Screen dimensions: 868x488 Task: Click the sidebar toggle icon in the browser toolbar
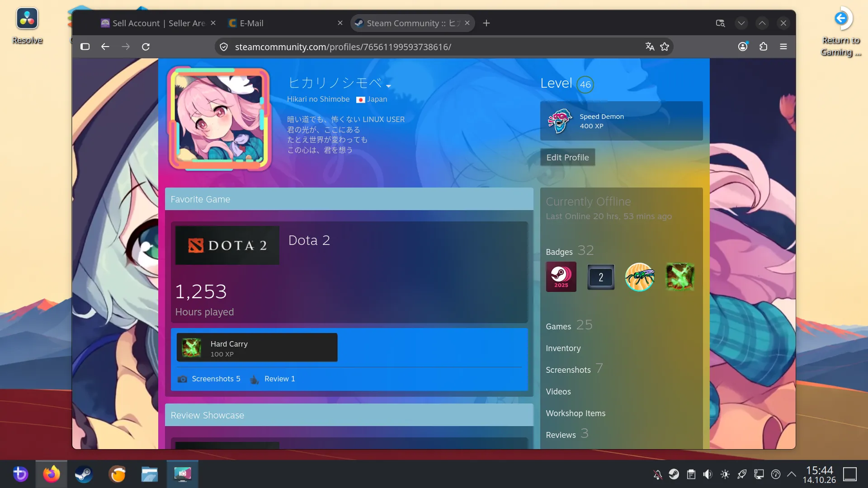(85, 47)
